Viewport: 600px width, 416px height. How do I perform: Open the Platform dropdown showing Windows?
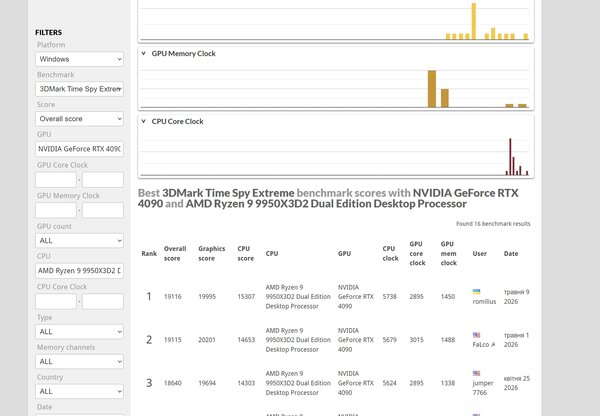click(x=80, y=59)
